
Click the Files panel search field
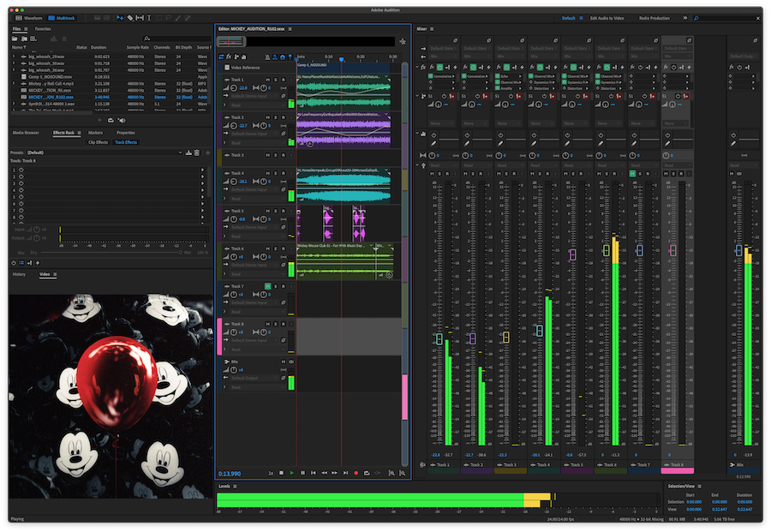(177, 39)
